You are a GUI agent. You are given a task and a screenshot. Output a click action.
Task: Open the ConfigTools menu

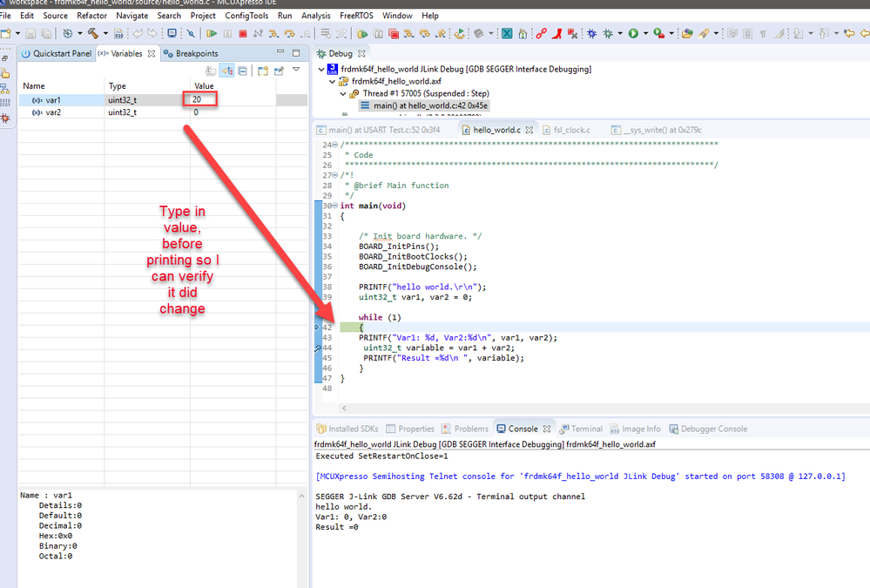(x=246, y=16)
